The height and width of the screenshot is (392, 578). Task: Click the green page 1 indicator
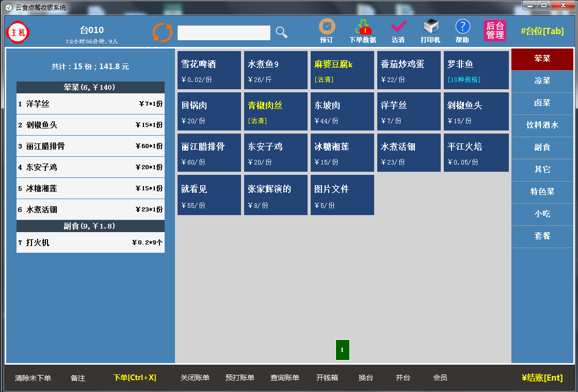pos(342,350)
